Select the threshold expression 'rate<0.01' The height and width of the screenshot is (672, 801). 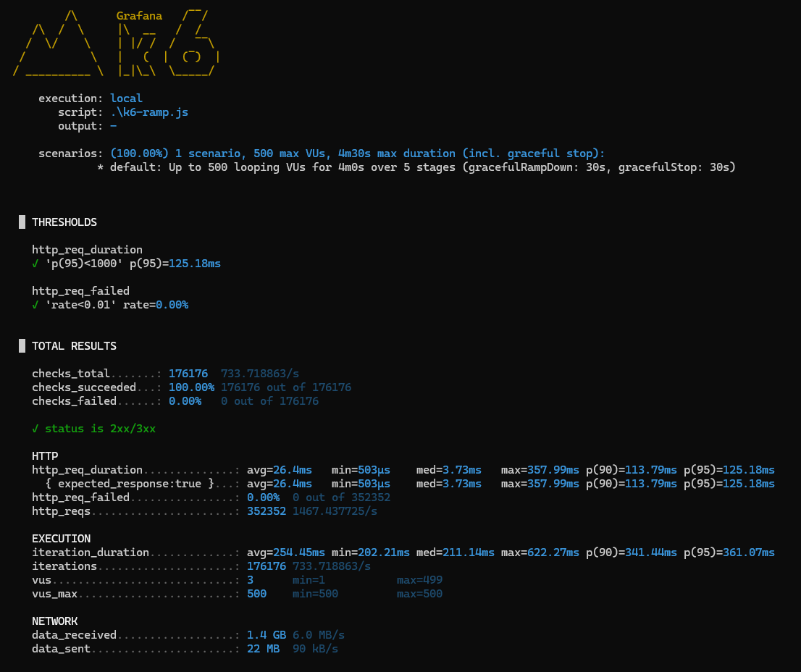(x=80, y=305)
